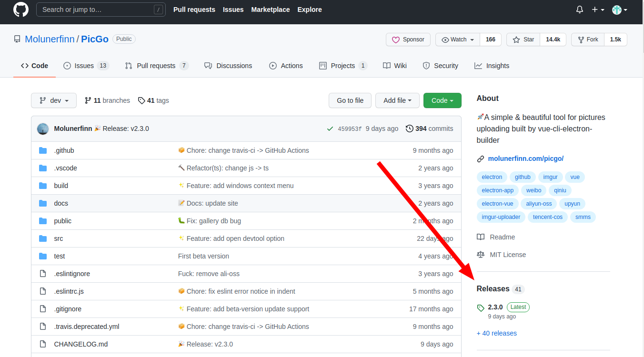Viewport: 644px width, 357px height.
Task: Click the commit history clock icon
Action: click(409, 129)
